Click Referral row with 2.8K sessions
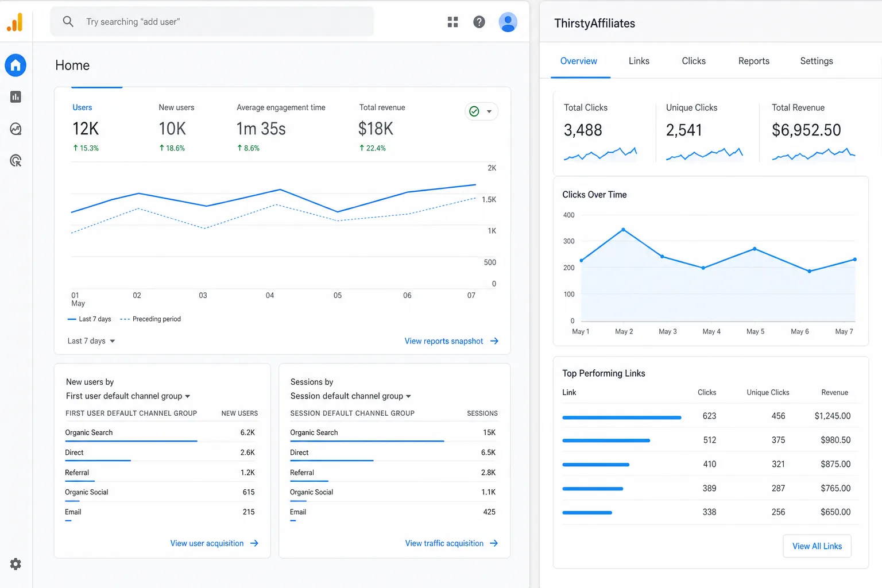The width and height of the screenshot is (882, 588). tap(393, 473)
